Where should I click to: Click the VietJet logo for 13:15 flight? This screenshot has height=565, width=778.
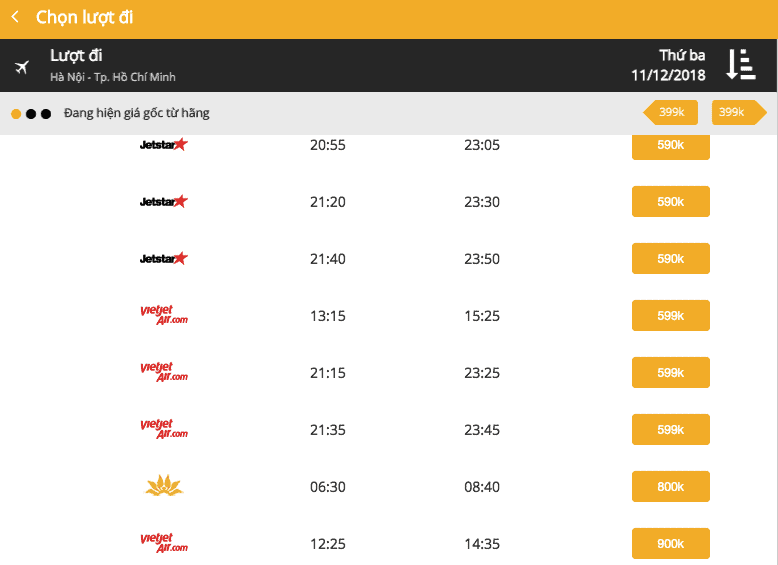click(x=164, y=315)
